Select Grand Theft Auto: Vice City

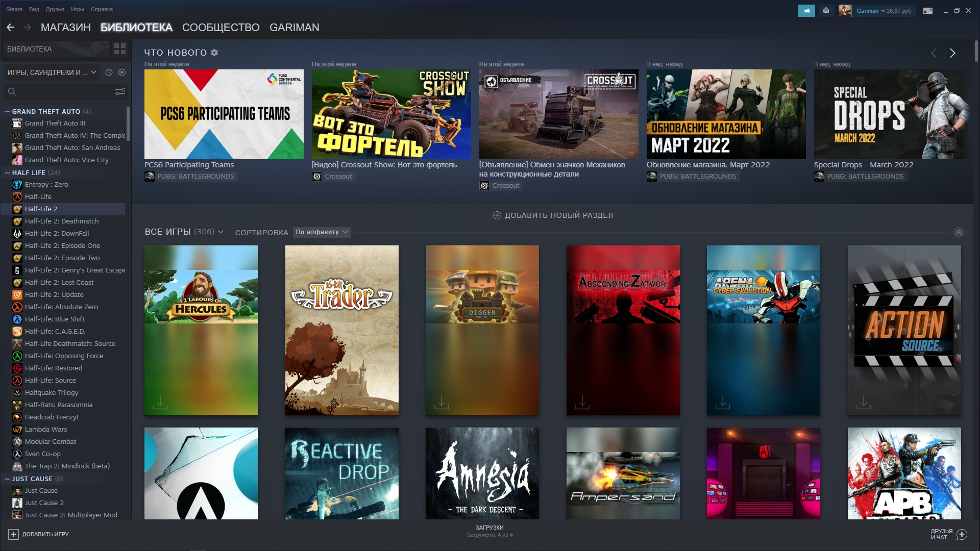pyautogui.click(x=63, y=160)
